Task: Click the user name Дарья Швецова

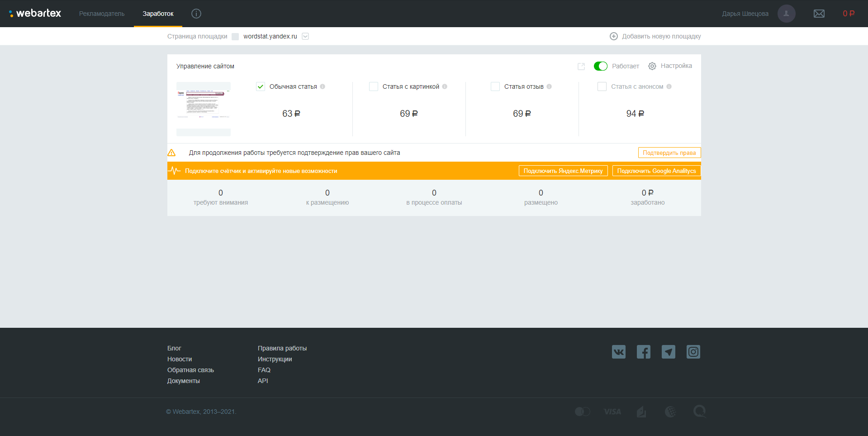Action: click(x=745, y=14)
